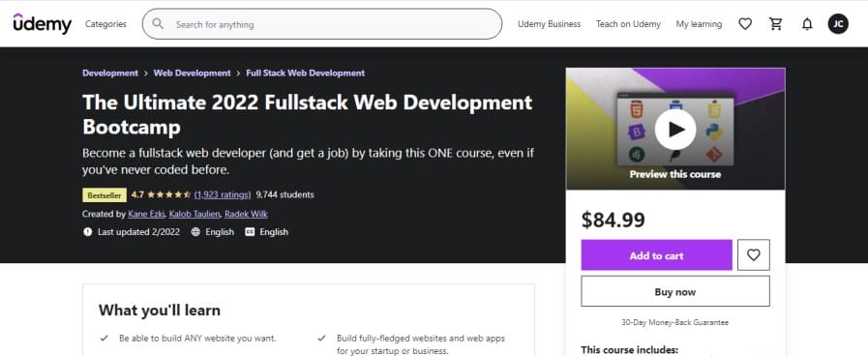The image size is (868, 356).
Task: Click the Add to cart button
Action: pos(656,254)
